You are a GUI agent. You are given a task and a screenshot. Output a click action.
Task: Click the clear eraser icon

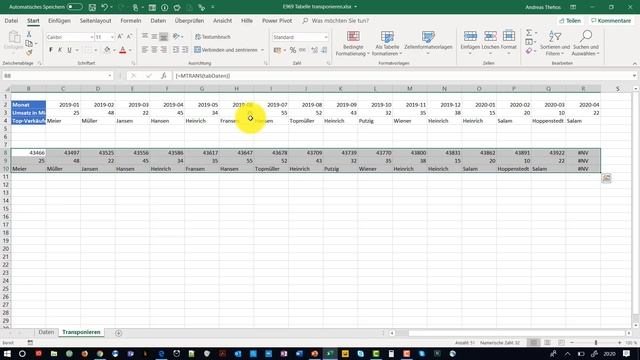pyautogui.click(x=529, y=51)
